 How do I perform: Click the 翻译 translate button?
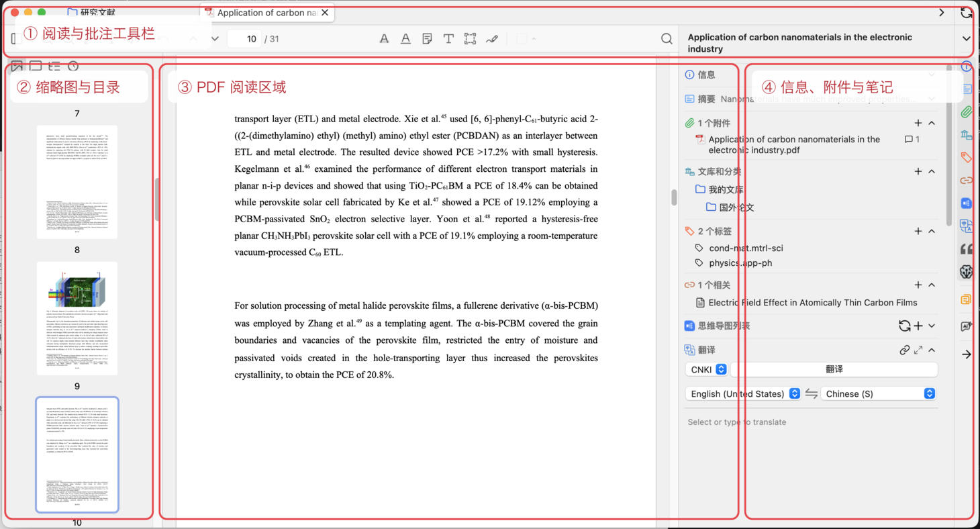pos(834,370)
